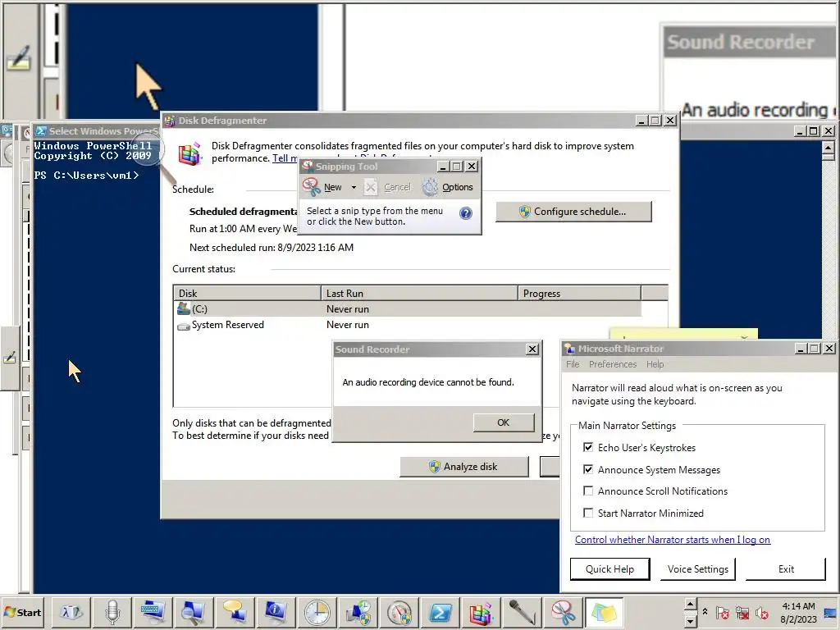The height and width of the screenshot is (630, 840).
Task: Click the Microsoft Narrator title bar icon
Action: (569, 349)
